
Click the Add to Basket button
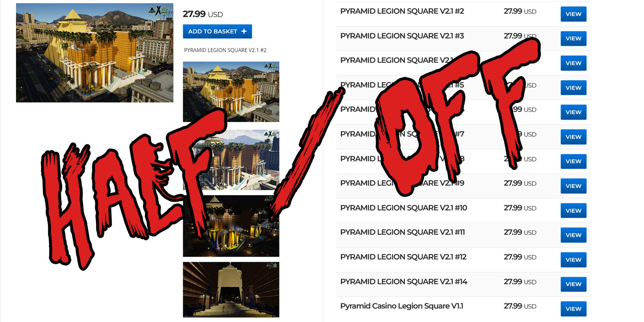coord(217,32)
